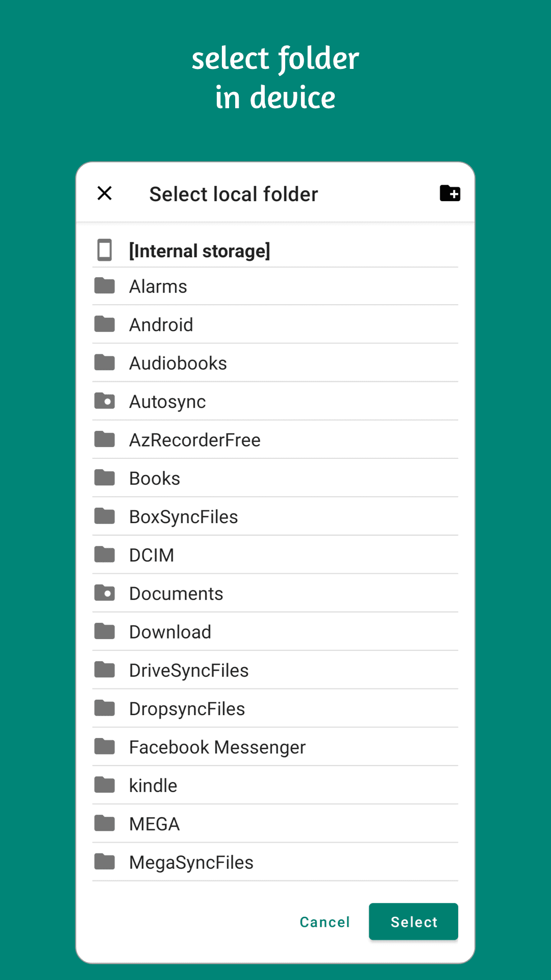
Task: Tap the Internal storage phone icon
Action: coord(105,250)
